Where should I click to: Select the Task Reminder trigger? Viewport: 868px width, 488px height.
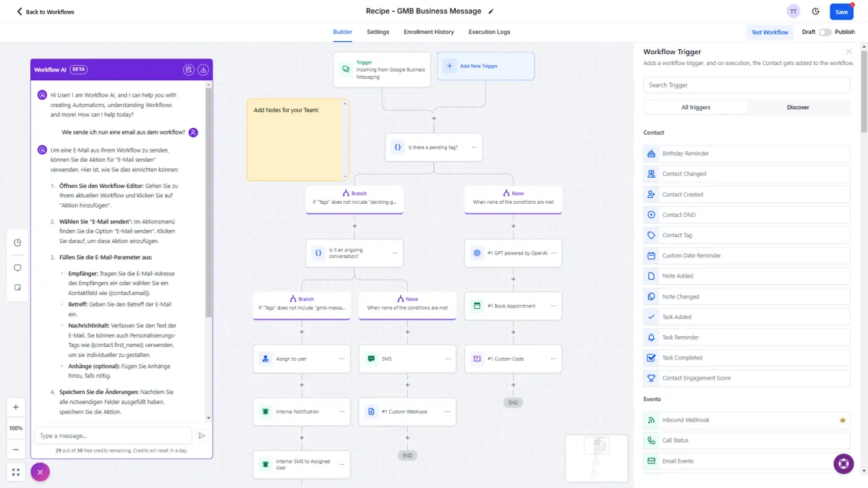pyautogui.click(x=746, y=337)
